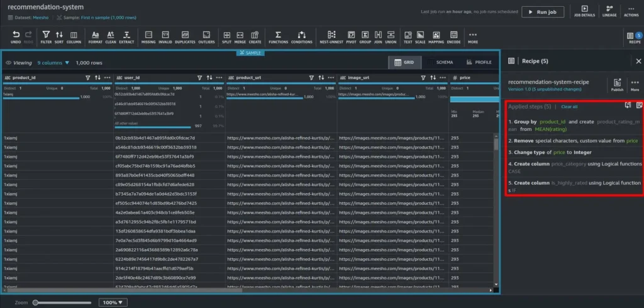Click the Run job button
The image size is (644, 308).
(x=543, y=12)
